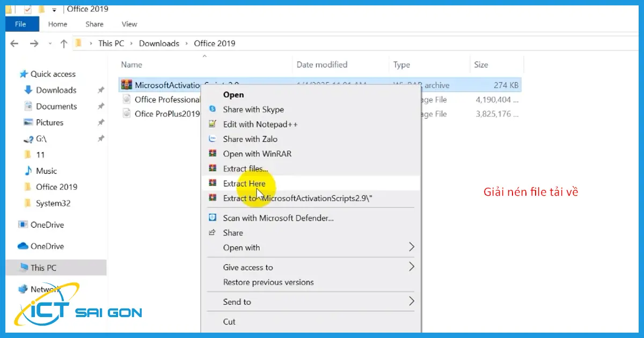Select the 'Office ProPlus2019' image file
The image size is (644, 338).
pos(167,114)
